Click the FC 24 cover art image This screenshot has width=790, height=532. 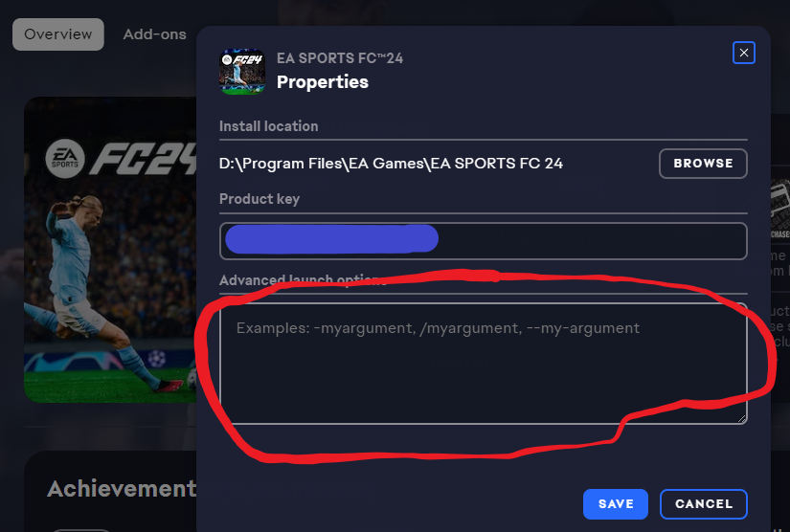(x=110, y=250)
